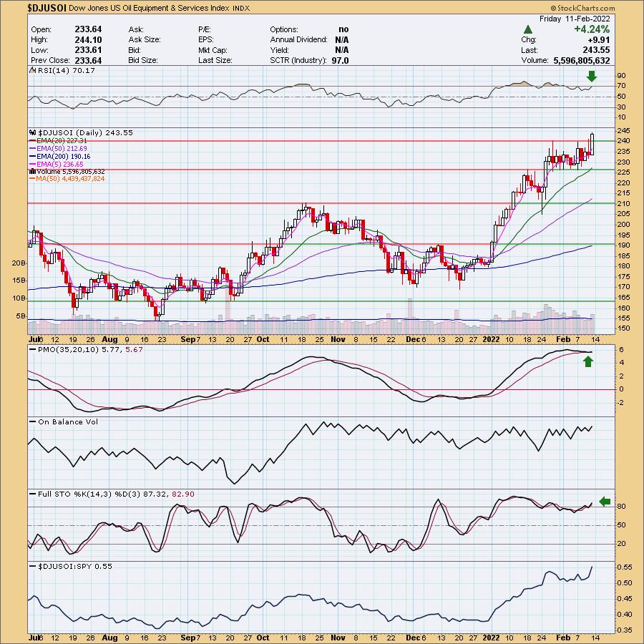Screen dimensions: 644x644
Task: Click the Prev Close label
Action: click(49, 60)
